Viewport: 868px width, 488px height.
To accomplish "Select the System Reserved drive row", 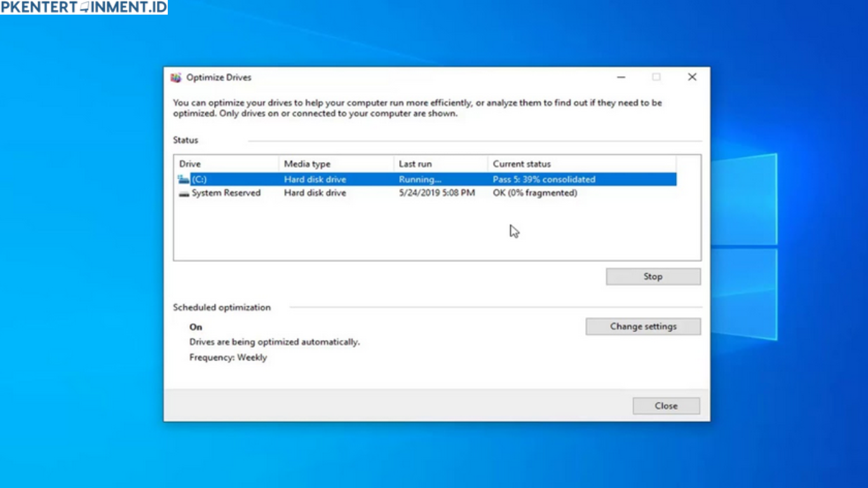I will click(381, 193).
